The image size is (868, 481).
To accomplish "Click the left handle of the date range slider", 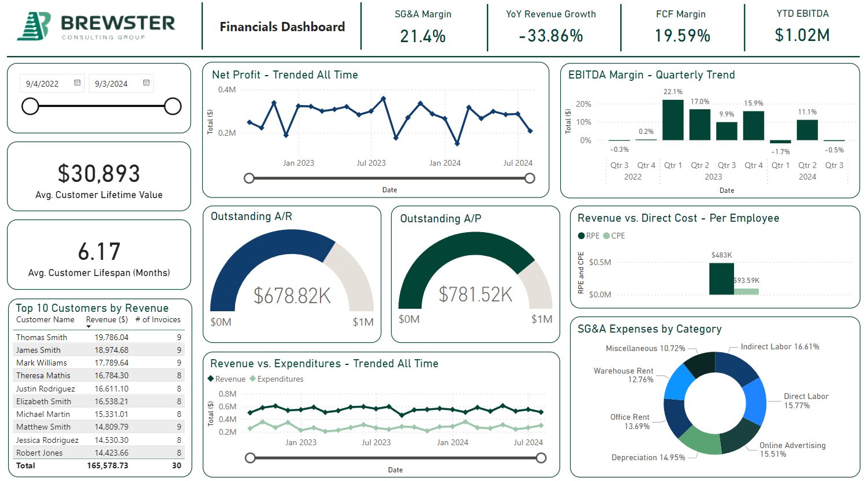I will pos(30,106).
